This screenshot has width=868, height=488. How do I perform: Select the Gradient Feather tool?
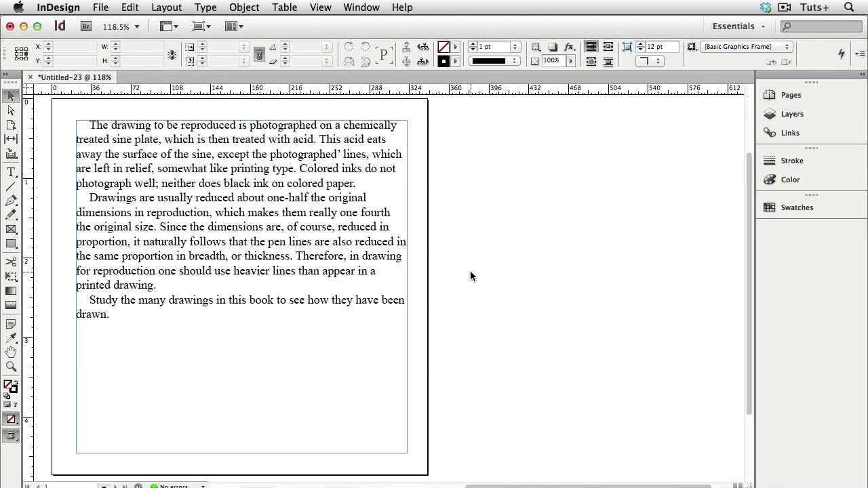tap(11, 305)
